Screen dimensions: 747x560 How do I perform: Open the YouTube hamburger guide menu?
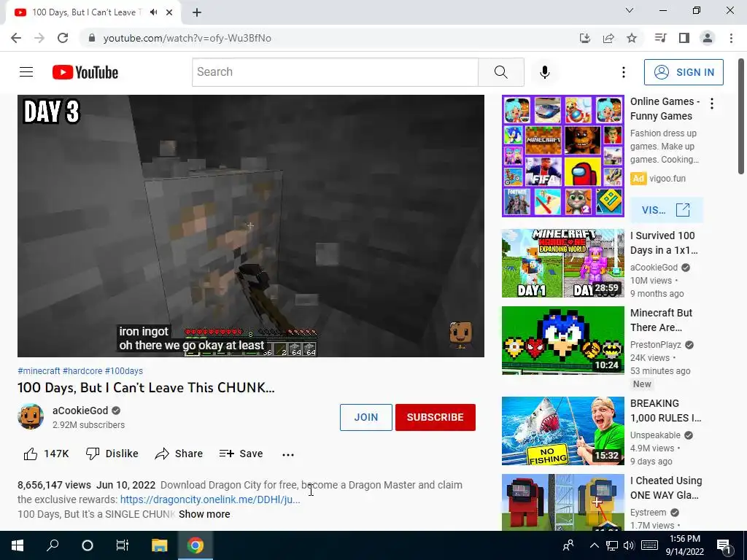click(x=26, y=72)
